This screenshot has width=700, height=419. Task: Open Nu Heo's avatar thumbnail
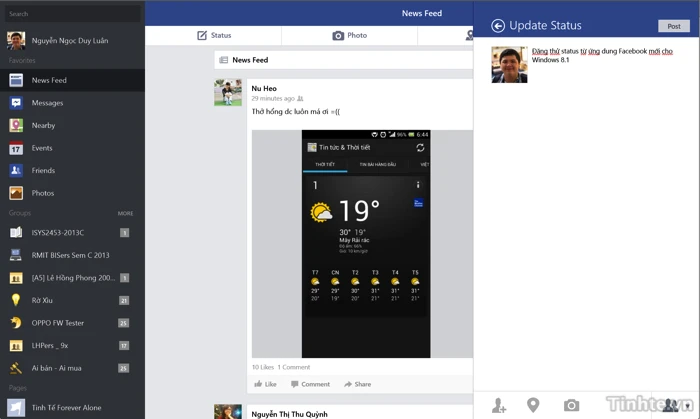pyautogui.click(x=228, y=92)
